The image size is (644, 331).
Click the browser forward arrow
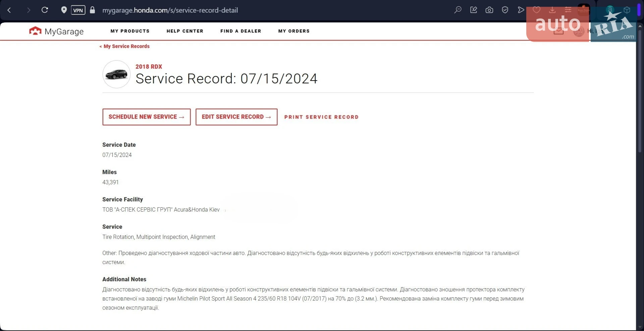[x=29, y=10]
